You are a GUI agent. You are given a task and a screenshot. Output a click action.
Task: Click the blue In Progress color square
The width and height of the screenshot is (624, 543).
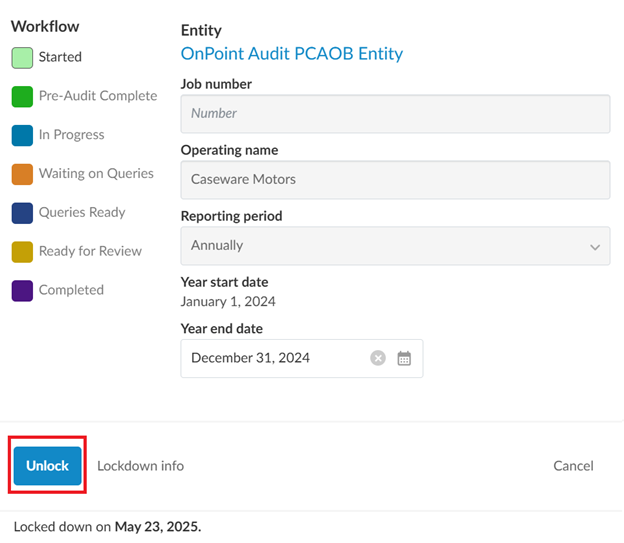(x=22, y=135)
